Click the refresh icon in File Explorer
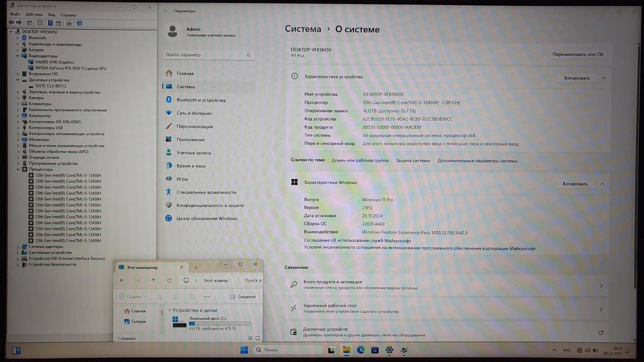The width and height of the screenshot is (644, 362). coord(169,280)
